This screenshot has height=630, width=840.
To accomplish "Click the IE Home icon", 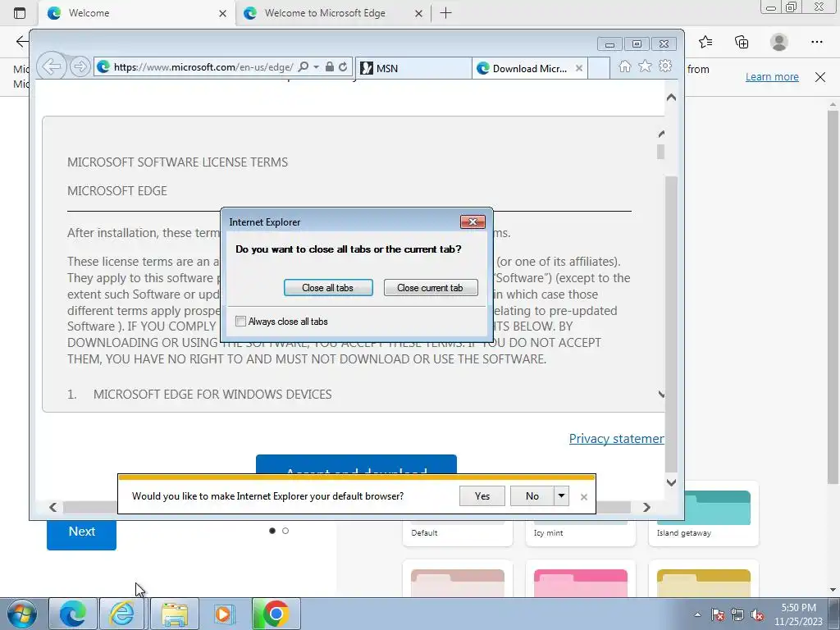I will [x=624, y=66].
